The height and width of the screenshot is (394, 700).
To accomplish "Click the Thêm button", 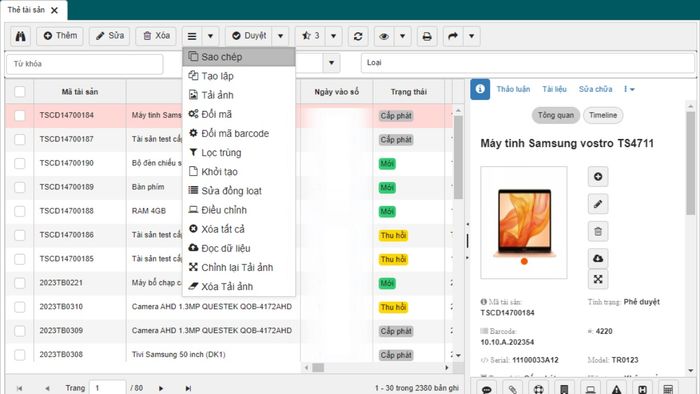I will 60,36.
